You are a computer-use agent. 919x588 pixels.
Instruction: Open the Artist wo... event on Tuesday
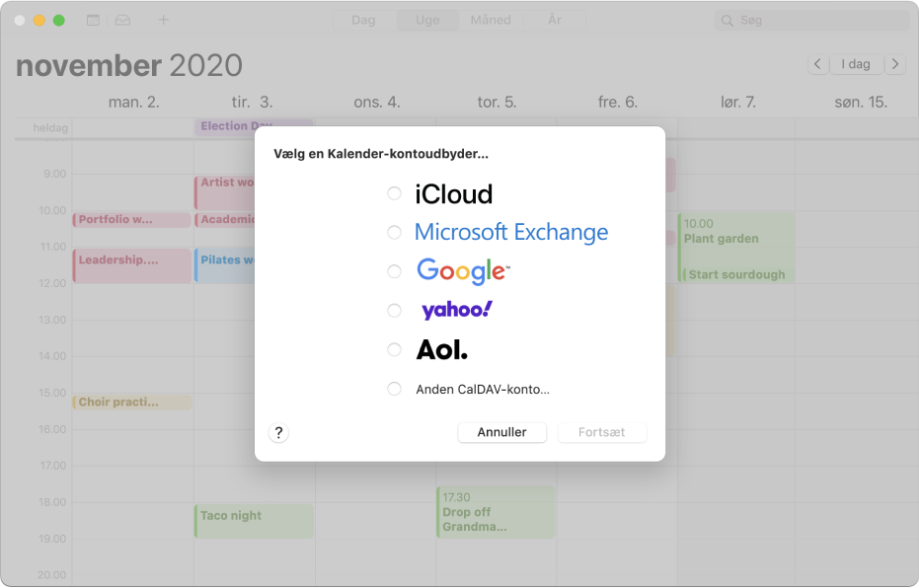(x=225, y=192)
